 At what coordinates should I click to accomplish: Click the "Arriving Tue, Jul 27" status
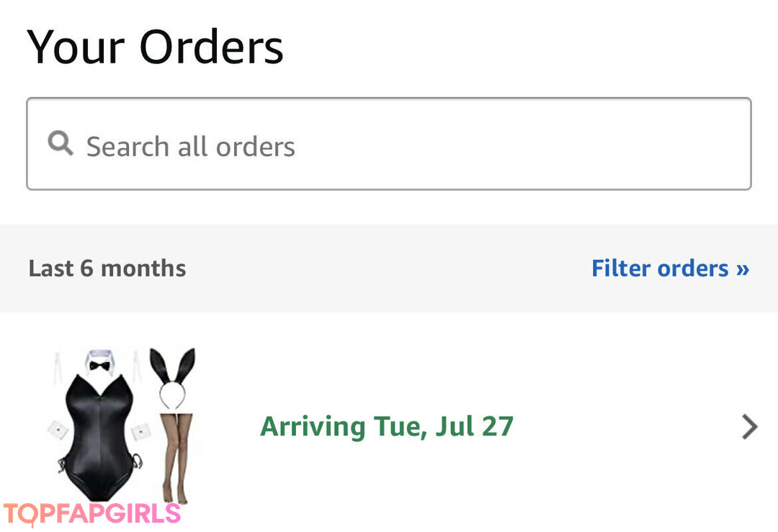tap(386, 427)
